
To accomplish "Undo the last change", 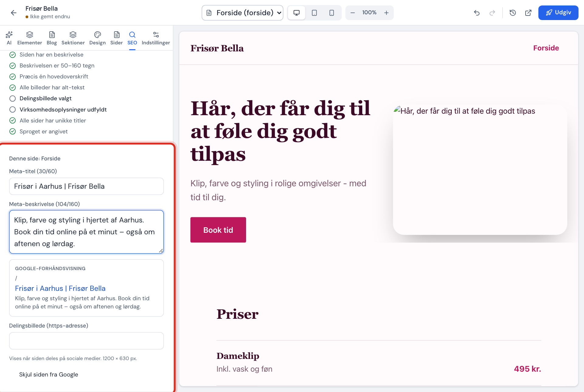I will click(x=477, y=13).
